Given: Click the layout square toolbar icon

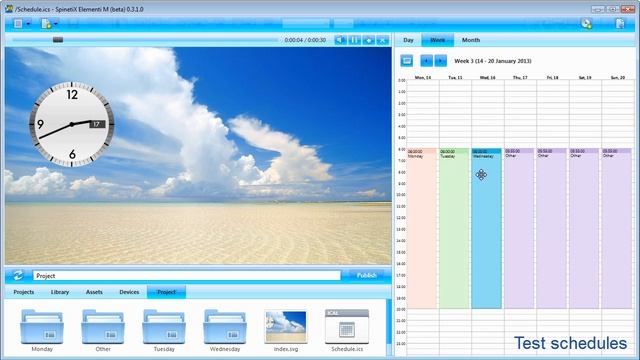Looking at the screenshot, I should pos(18,24).
